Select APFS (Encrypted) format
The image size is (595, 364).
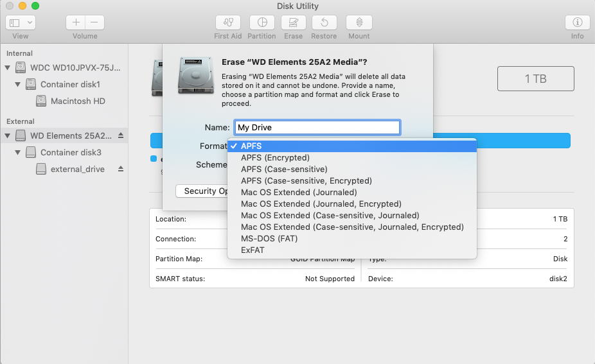pyautogui.click(x=351, y=157)
